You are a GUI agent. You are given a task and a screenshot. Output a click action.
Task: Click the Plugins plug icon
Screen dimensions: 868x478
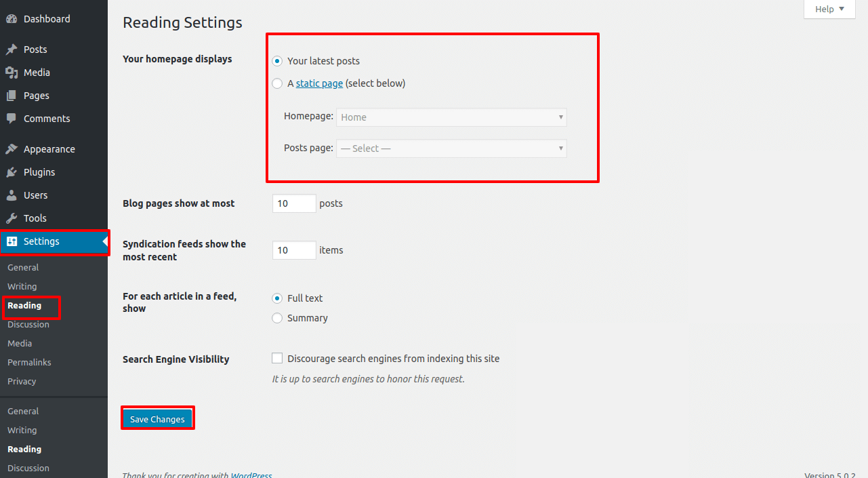coord(12,172)
